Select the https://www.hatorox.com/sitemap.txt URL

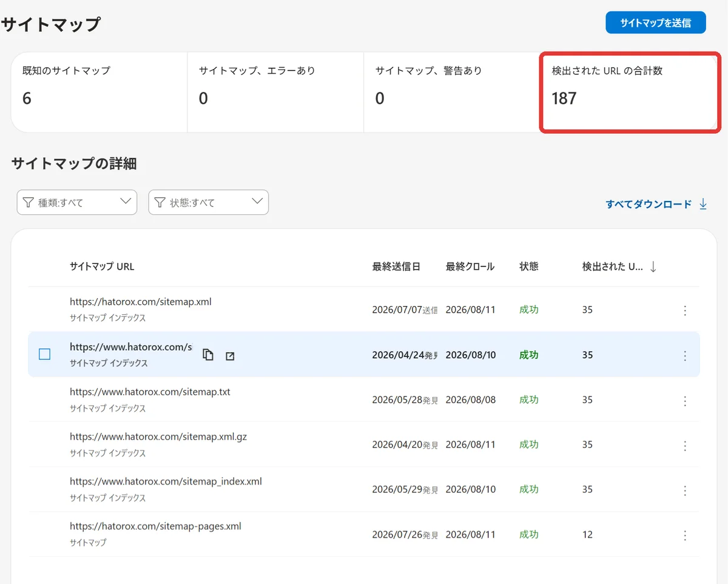click(x=150, y=392)
